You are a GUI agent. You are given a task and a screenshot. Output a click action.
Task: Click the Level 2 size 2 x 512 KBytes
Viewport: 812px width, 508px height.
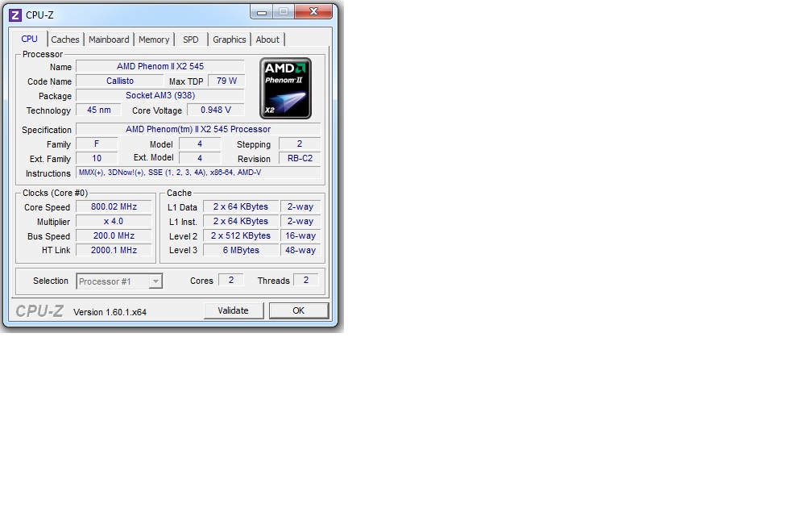[x=241, y=235]
